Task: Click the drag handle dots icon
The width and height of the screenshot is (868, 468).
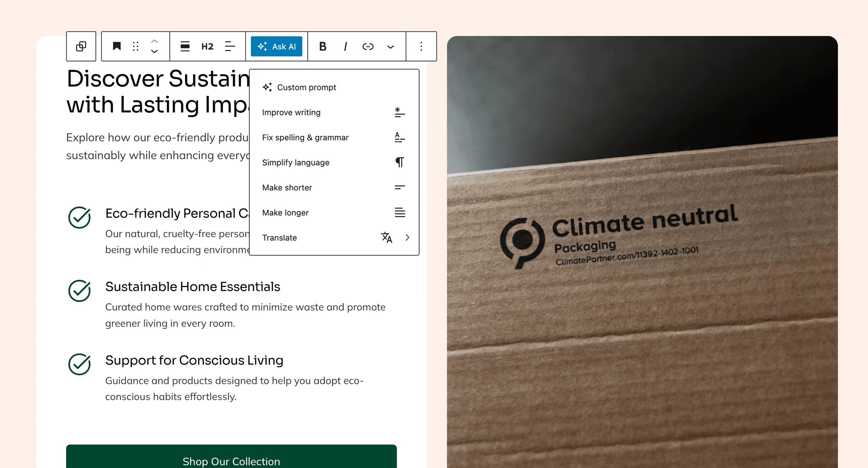Action: click(x=136, y=46)
